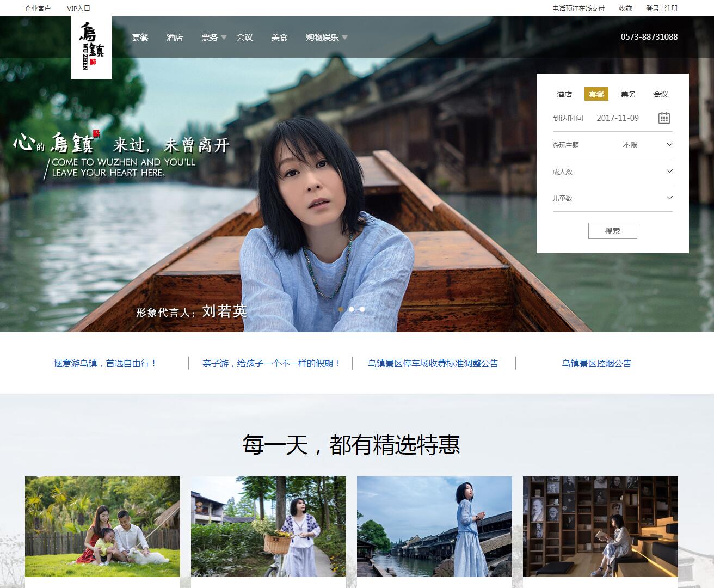Select 购物娱乐 in the navigation bar
Image resolution: width=714 pixels, height=588 pixels.
coord(322,37)
